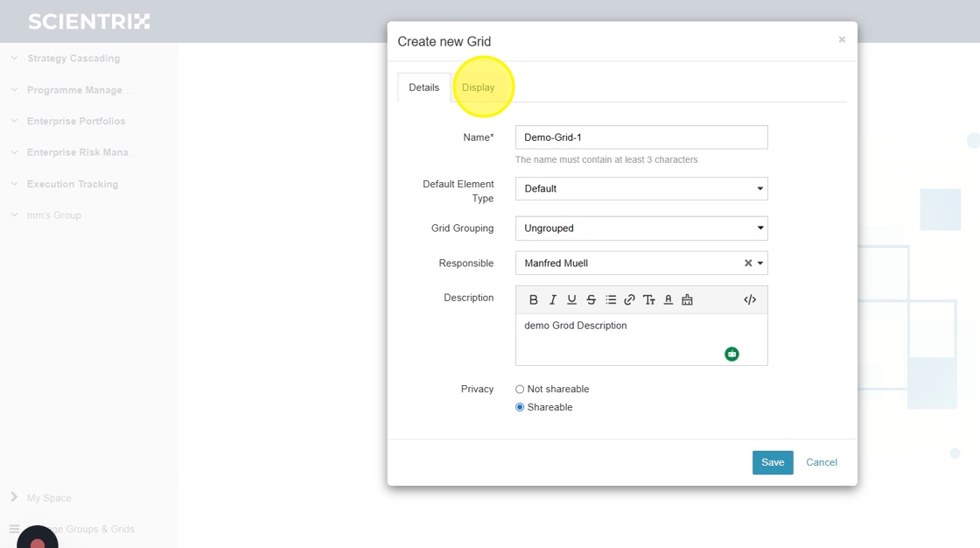Click the insert link icon

[x=629, y=299]
